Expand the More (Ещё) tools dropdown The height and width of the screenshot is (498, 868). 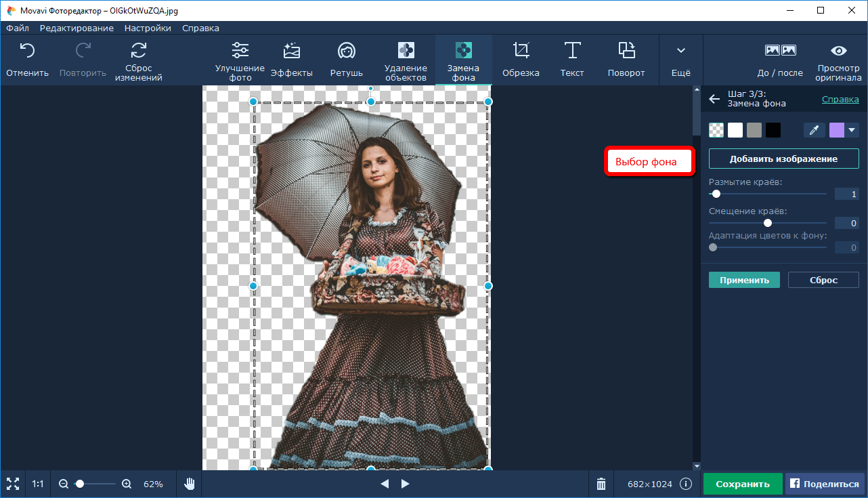pyautogui.click(x=681, y=51)
